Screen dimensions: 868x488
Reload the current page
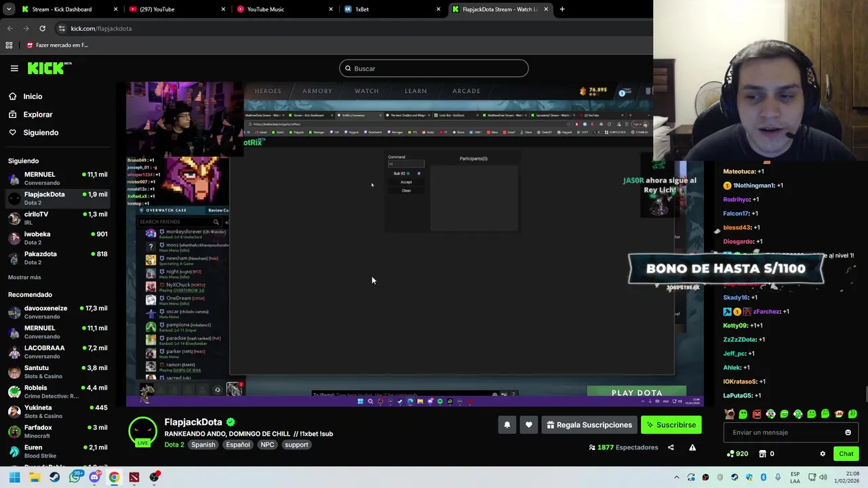click(42, 28)
